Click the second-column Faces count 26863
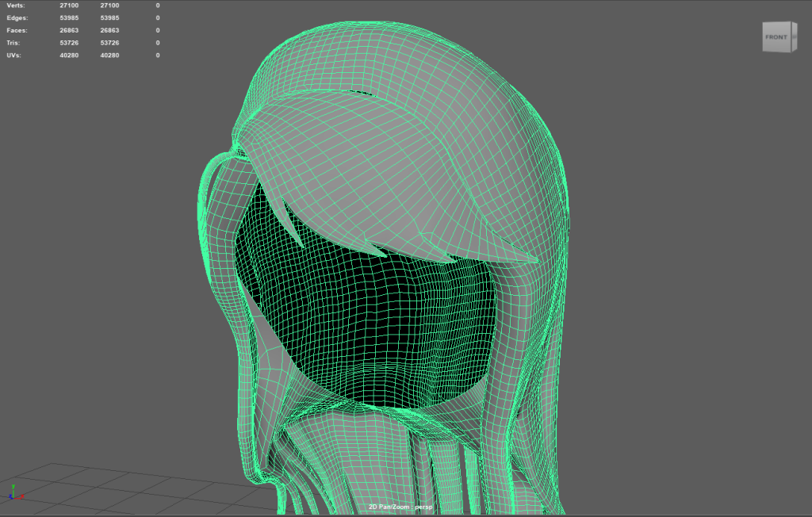The height and width of the screenshot is (517, 812). pos(109,30)
